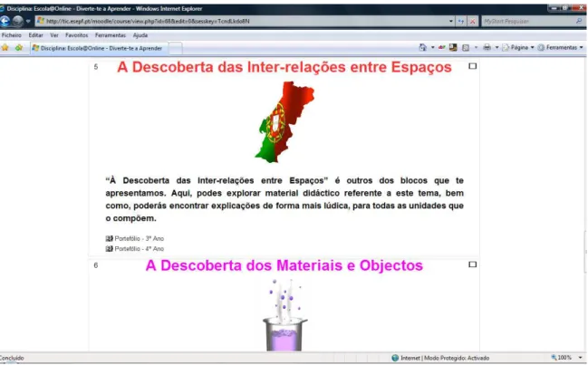Open the Portefólio - 3º Ano link
The width and height of the screenshot is (588, 365).
click(140, 239)
